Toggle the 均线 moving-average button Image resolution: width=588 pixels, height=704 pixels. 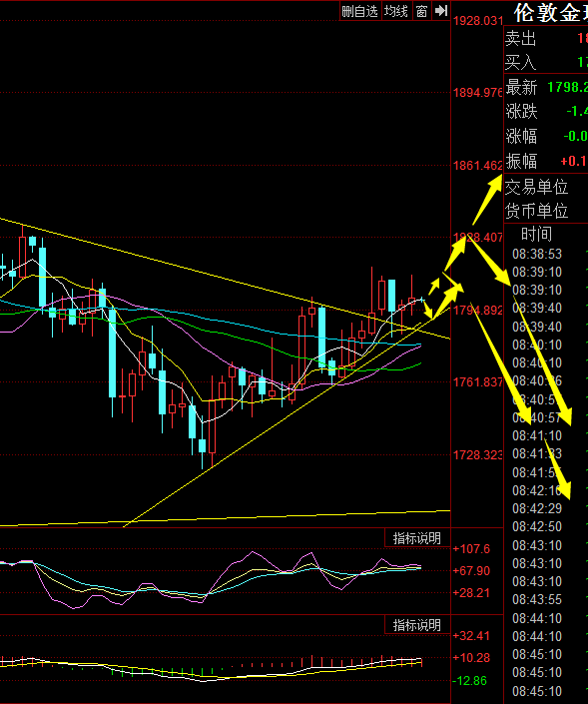396,11
